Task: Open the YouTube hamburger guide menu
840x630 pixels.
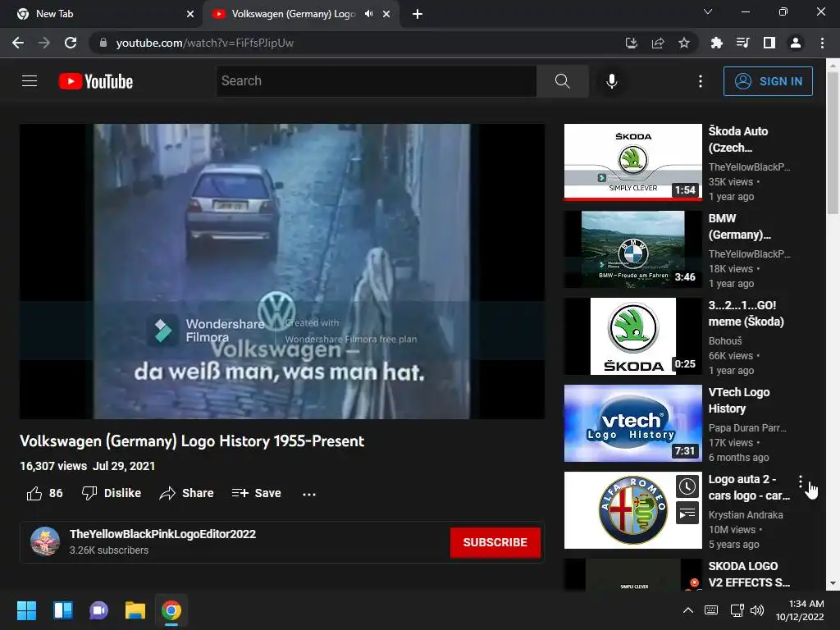Action: click(x=30, y=81)
